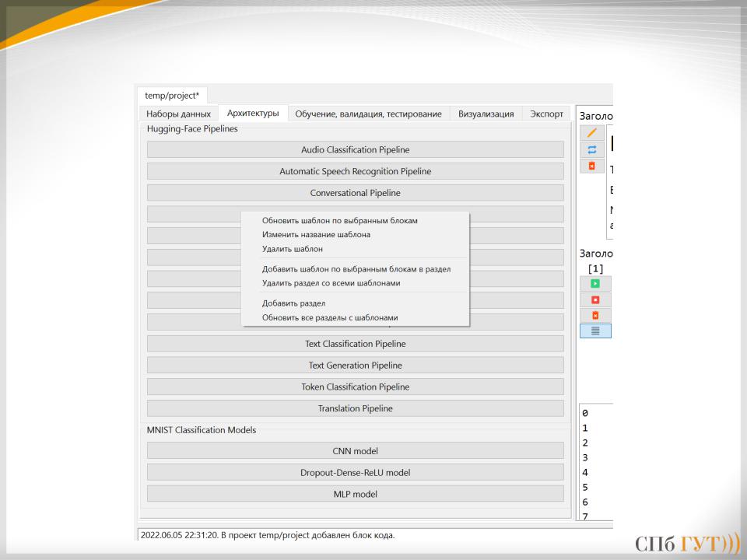
Task: Stop execution with the red stop icon
Action: (595, 299)
